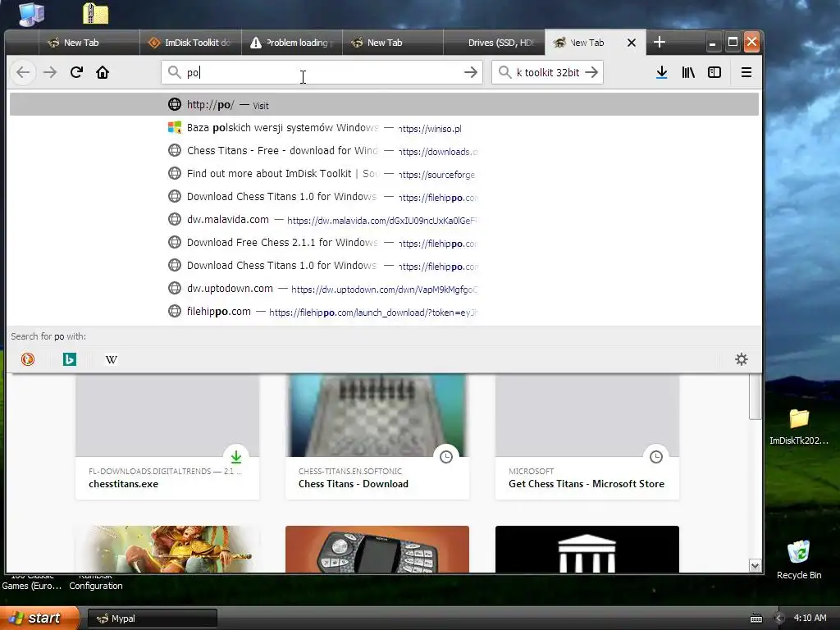The height and width of the screenshot is (630, 840).
Task: Click the address bar input with po
Action: [322, 72]
